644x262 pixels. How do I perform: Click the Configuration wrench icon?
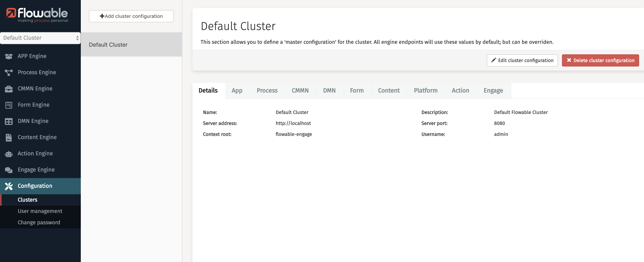pos(9,186)
